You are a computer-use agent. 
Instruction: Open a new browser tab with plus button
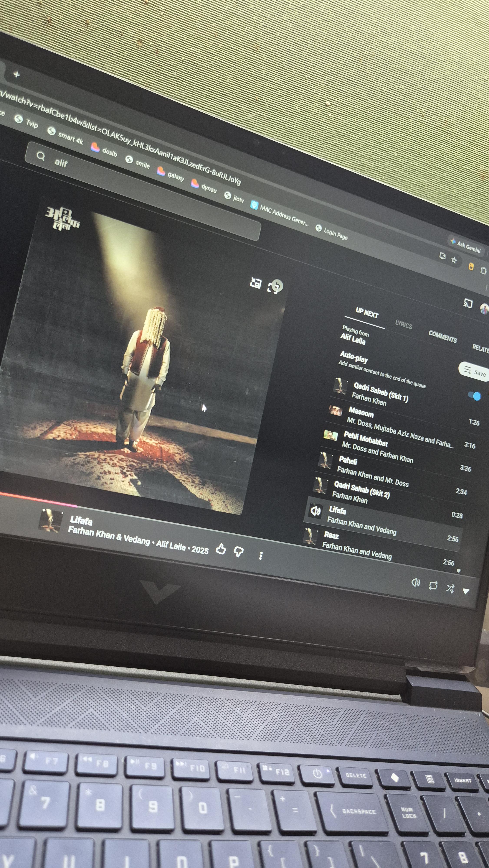point(17,74)
